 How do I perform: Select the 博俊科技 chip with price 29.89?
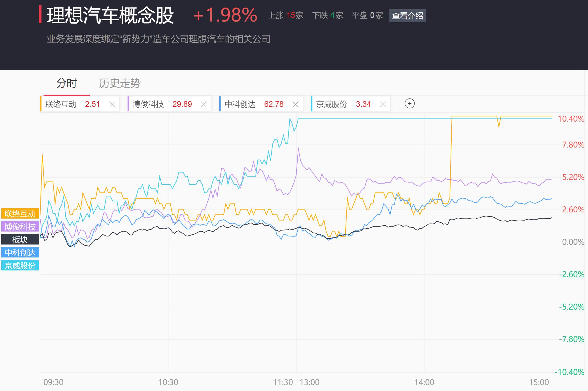(169, 104)
